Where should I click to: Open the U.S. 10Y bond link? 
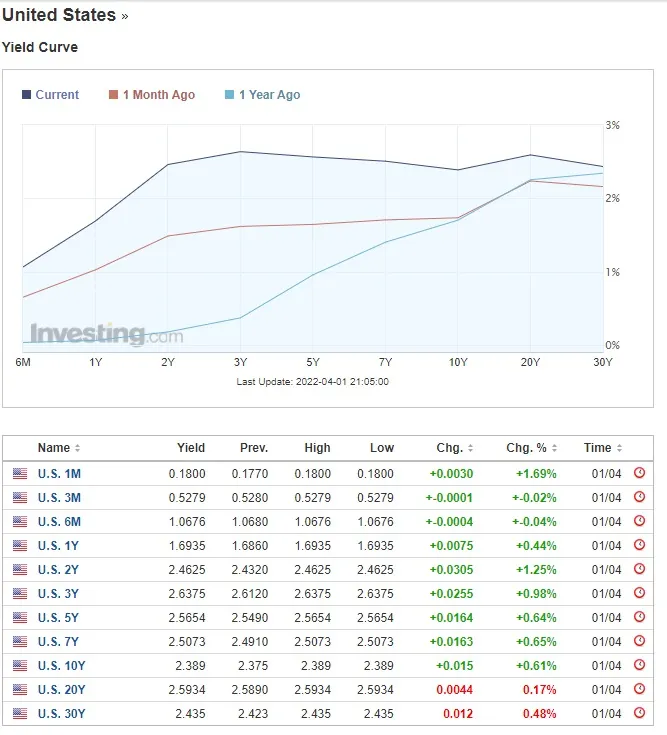tap(62, 665)
